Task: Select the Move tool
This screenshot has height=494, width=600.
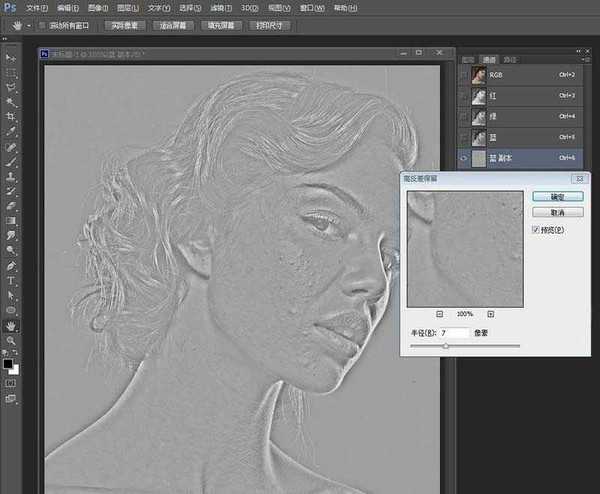Action: 12,59
